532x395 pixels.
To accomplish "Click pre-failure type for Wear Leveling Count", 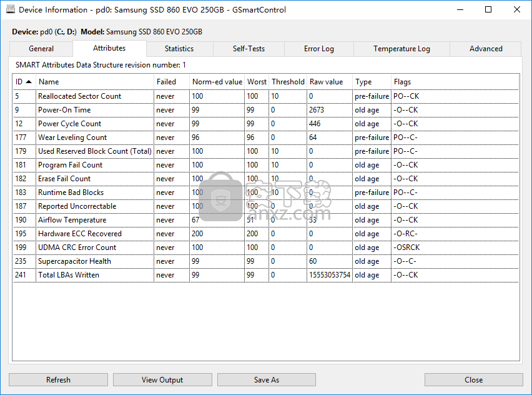I will [372, 137].
